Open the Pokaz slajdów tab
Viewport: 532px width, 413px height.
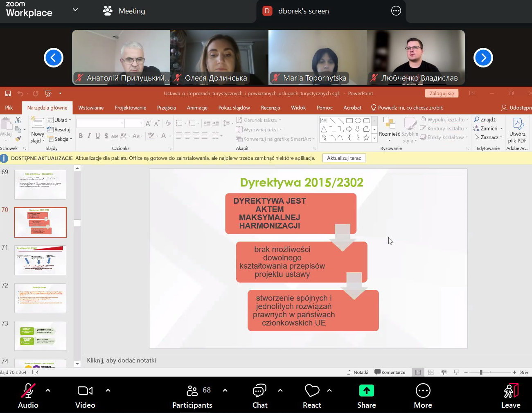tap(234, 108)
